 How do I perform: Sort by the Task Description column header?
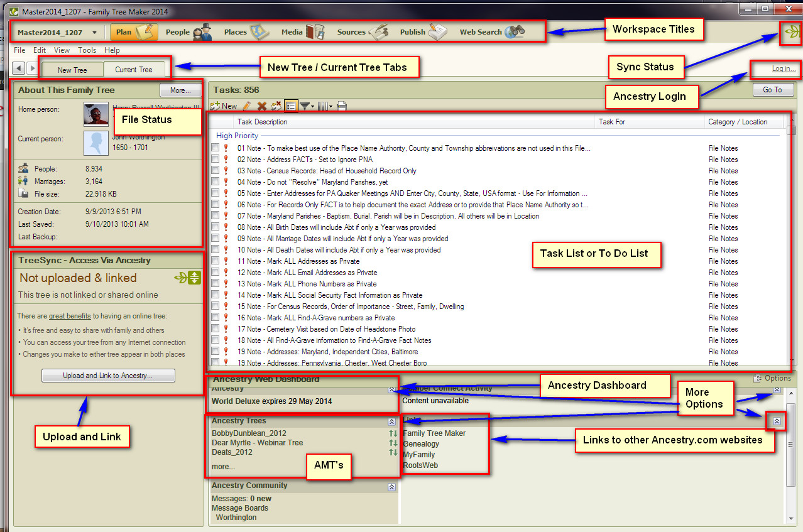(x=414, y=122)
